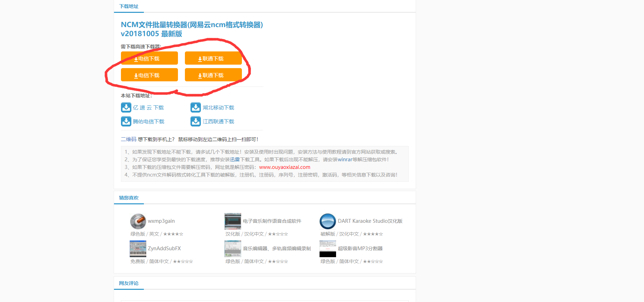Click the wxmp3gain app icon
This screenshot has height=302, width=644.
pyautogui.click(x=138, y=221)
